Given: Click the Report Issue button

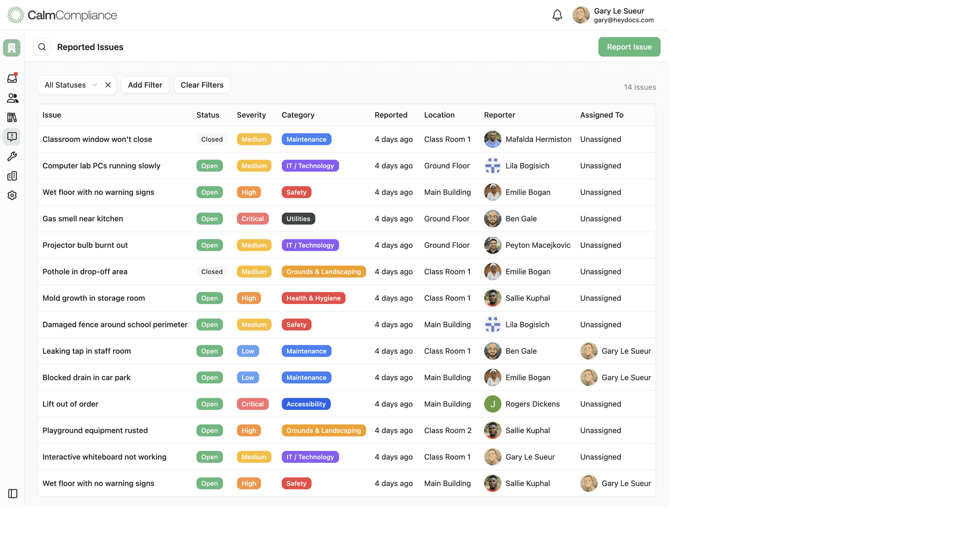Looking at the screenshot, I should pyautogui.click(x=629, y=46).
